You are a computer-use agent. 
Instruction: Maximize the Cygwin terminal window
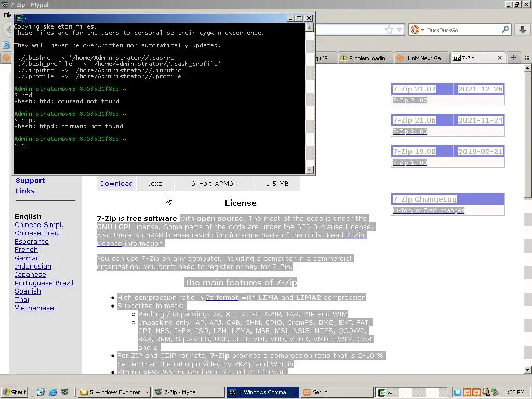point(299,18)
